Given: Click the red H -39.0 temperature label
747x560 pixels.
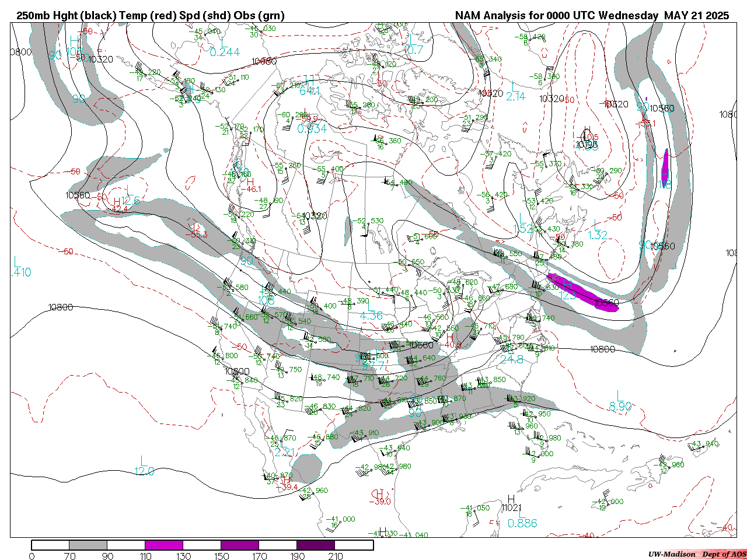Looking at the screenshot, I should click(381, 498).
